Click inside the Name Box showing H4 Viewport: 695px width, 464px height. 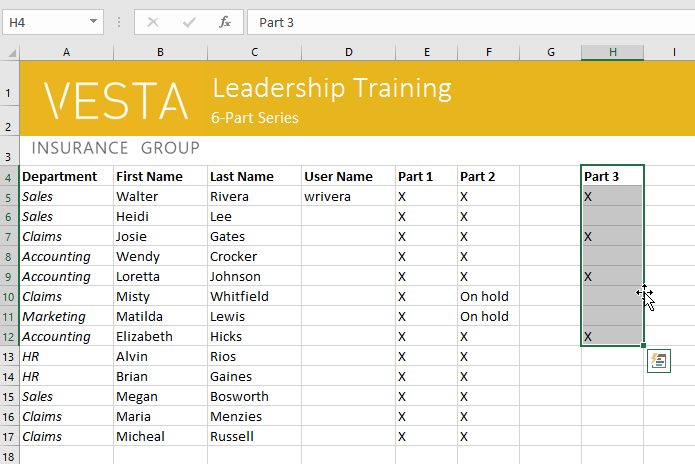[45, 22]
